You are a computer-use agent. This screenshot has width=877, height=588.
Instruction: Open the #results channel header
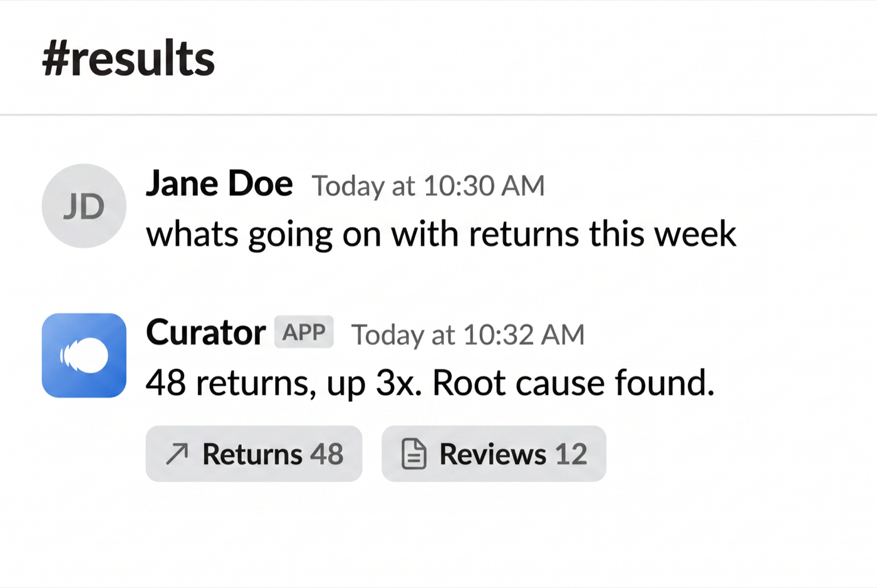point(128,59)
